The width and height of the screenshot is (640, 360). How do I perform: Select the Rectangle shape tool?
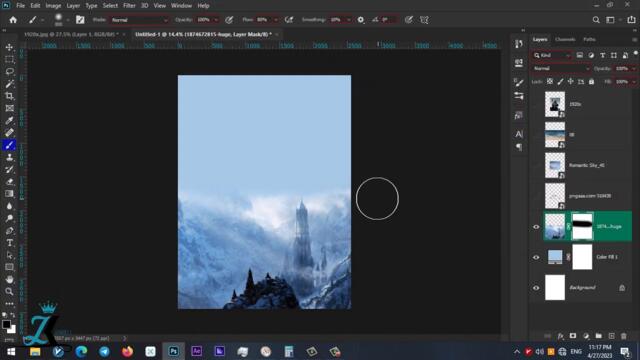coord(9,267)
